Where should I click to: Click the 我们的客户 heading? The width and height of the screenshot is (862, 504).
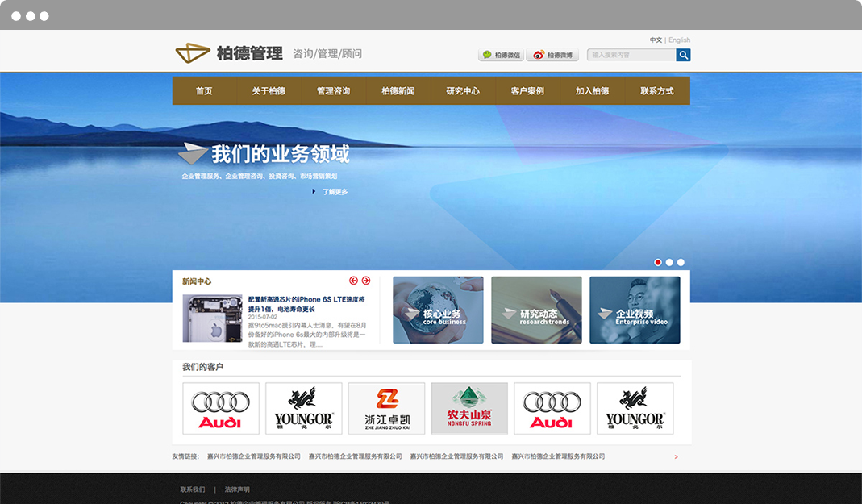(203, 367)
